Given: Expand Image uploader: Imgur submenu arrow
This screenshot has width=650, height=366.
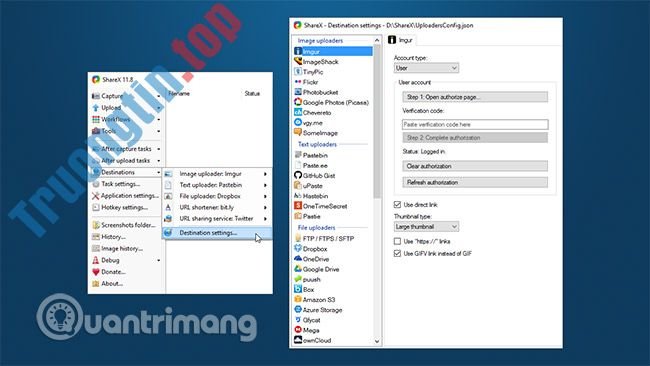Looking at the screenshot, I should pyautogui.click(x=265, y=174).
